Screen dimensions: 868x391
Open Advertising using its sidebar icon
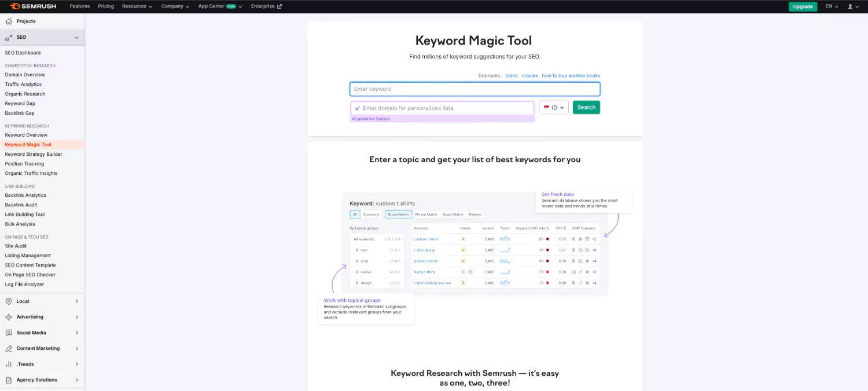pos(9,317)
